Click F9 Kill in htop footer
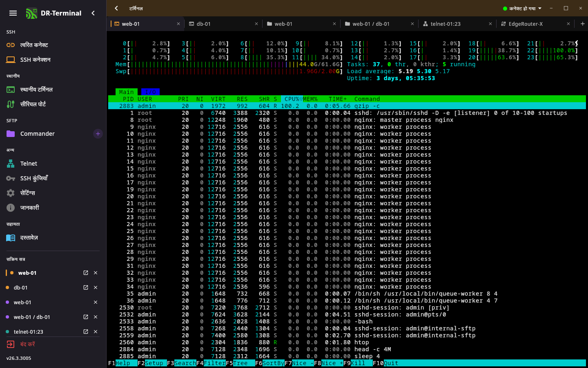This screenshot has width=588, height=368. point(358,363)
